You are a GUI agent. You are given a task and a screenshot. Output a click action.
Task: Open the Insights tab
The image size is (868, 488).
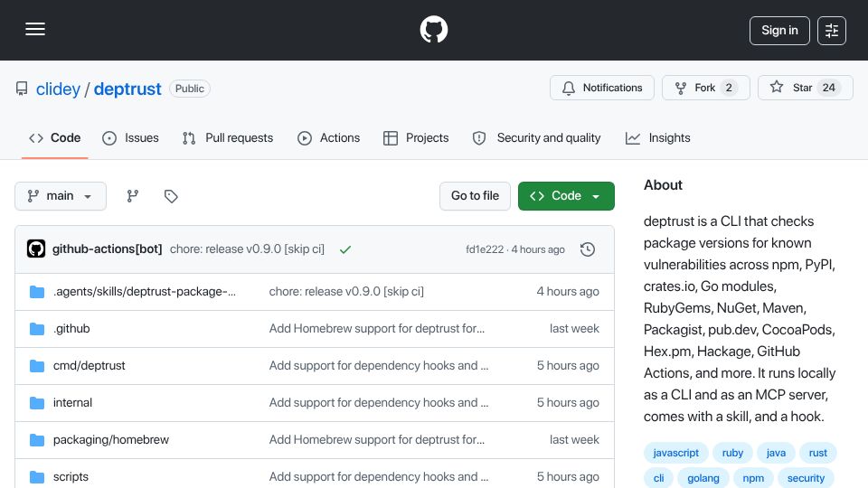pos(657,137)
